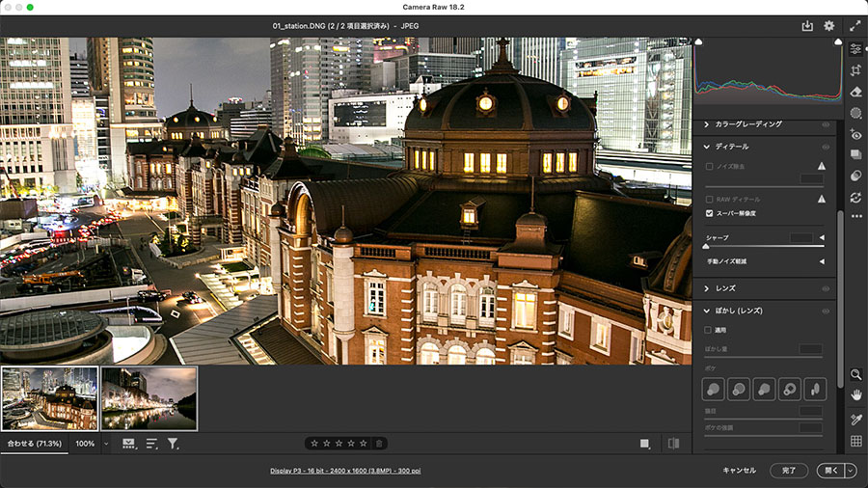
Task: Select the Hand tool
Action: point(855,394)
